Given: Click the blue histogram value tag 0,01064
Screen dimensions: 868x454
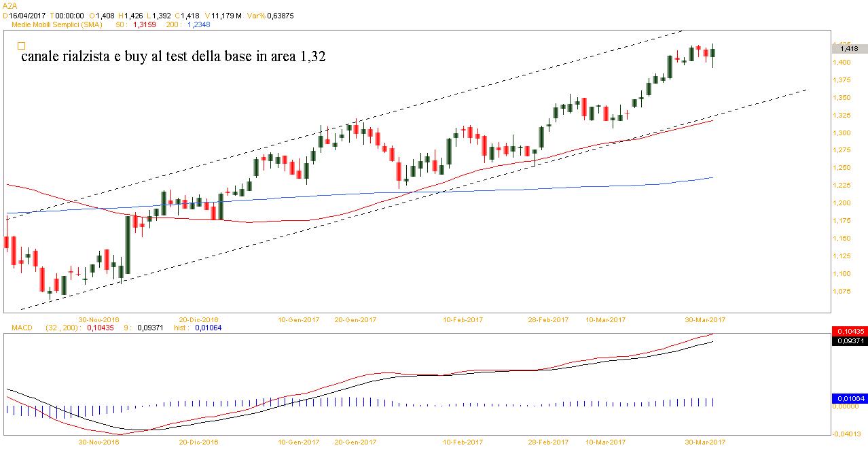Looking at the screenshot, I should coord(849,398).
